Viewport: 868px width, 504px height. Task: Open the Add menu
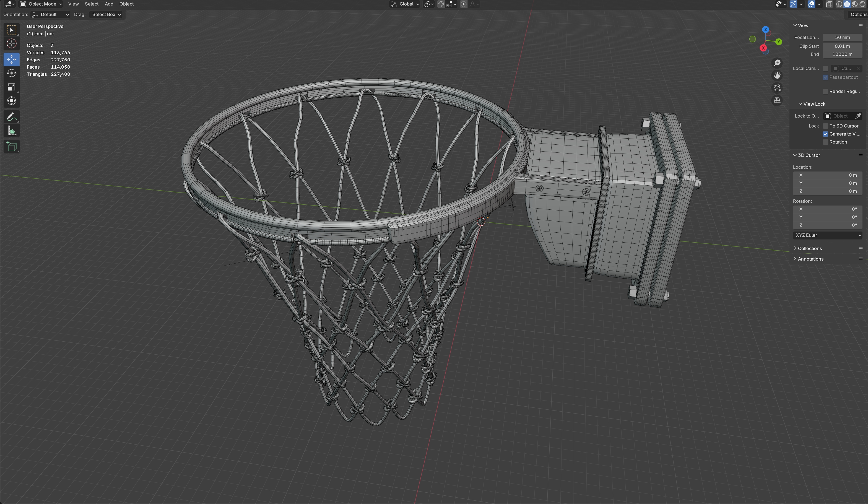click(x=109, y=4)
